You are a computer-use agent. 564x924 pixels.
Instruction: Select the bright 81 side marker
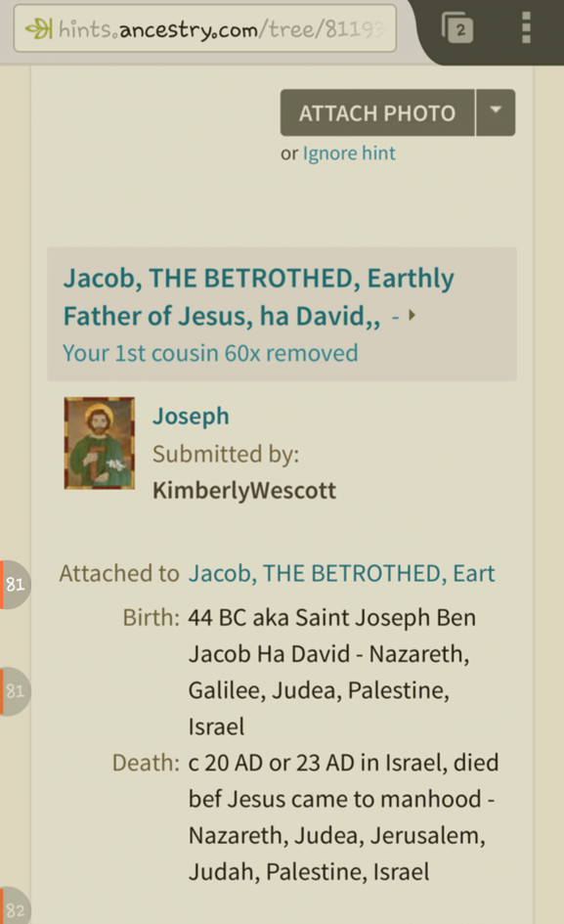(x=15, y=584)
